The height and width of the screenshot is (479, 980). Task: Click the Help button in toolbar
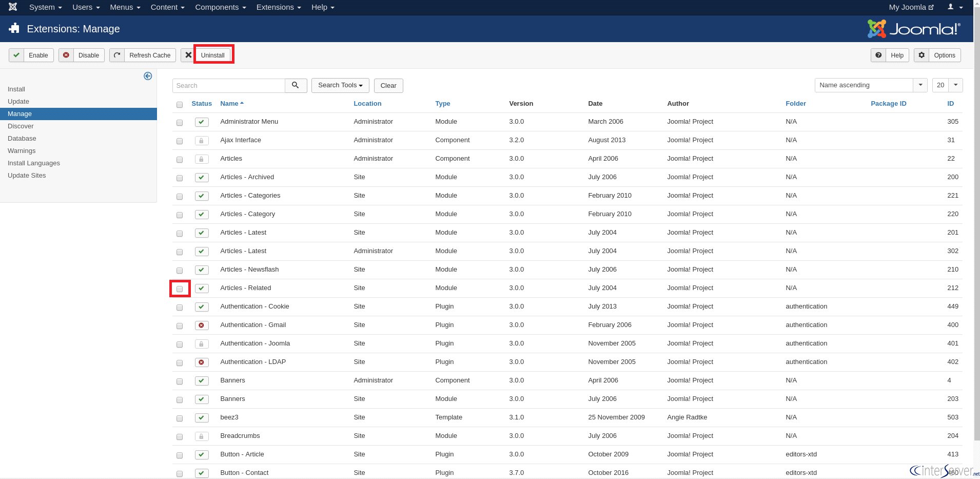(x=890, y=55)
